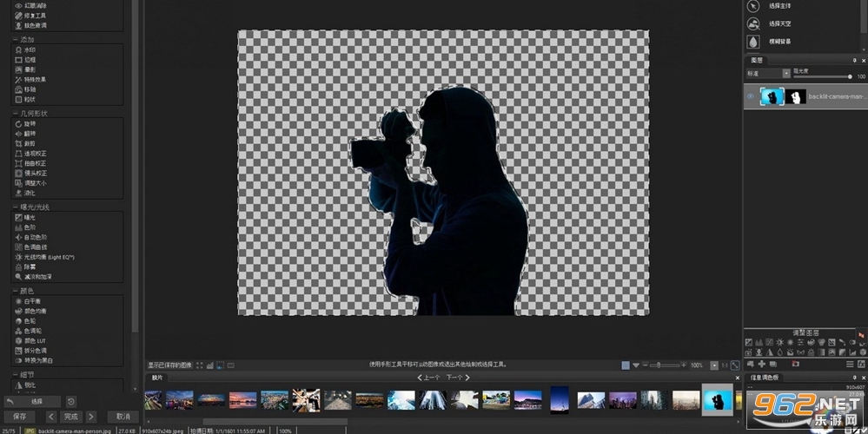
Task: Collapse the 几何形状 group
Action: click(x=15, y=114)
